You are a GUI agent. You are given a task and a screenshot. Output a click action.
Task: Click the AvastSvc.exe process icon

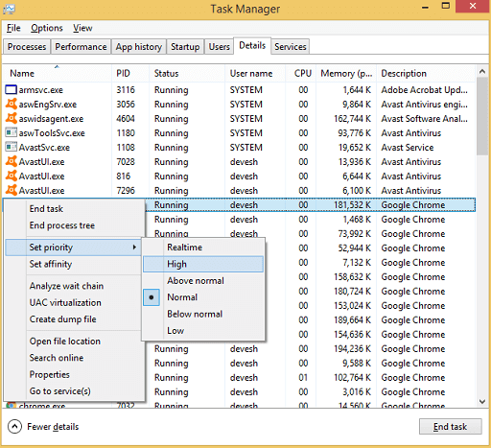pyautogui.click(x=11, y=147)
